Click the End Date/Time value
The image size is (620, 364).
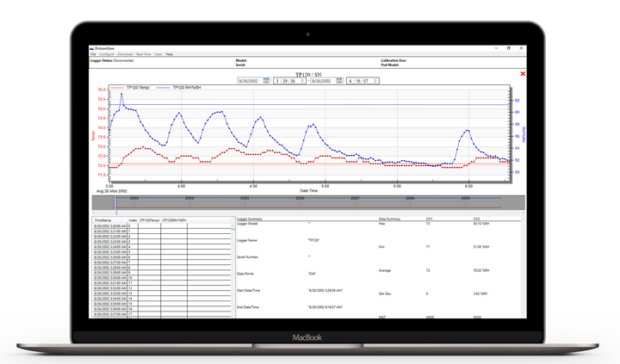tap(325, 307)
